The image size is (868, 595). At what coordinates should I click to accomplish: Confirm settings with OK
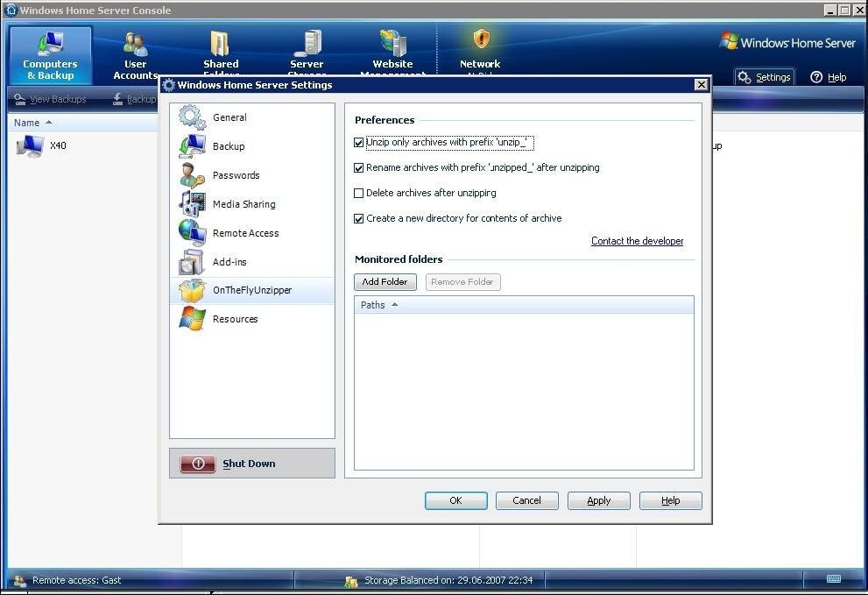pyautogui.click(x=456, y=500)
